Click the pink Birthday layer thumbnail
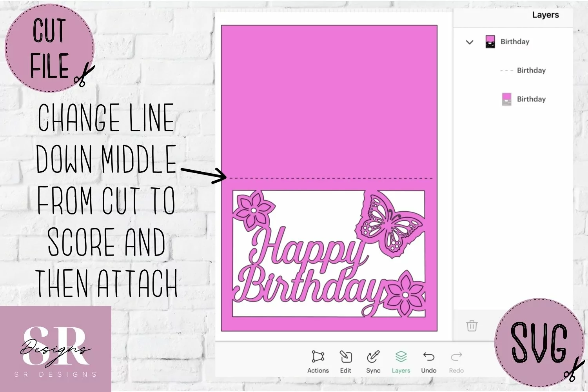The image size is (588, 392). tap(506, 99)
